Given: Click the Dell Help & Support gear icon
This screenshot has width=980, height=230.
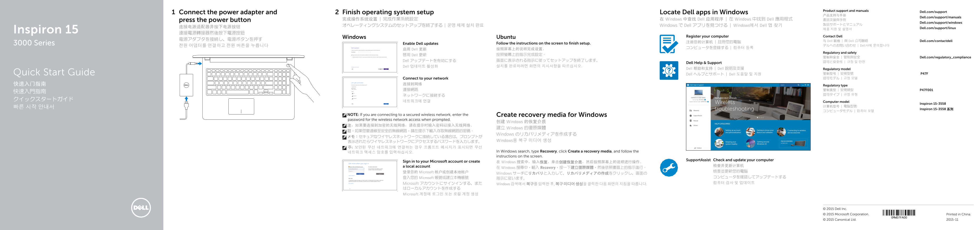Looking at the screenshot, I should pyautogui.click(x=668, y=70).
